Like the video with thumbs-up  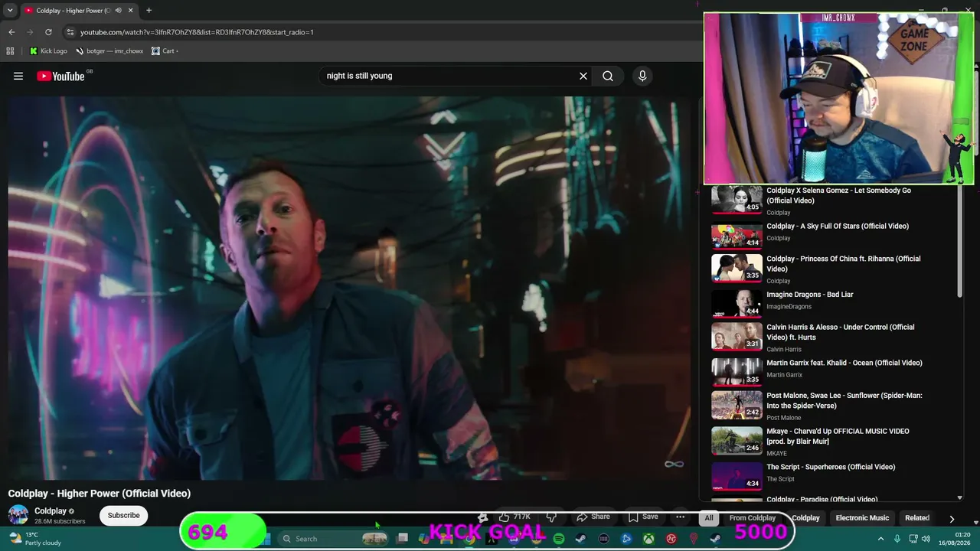pos(514,517)
